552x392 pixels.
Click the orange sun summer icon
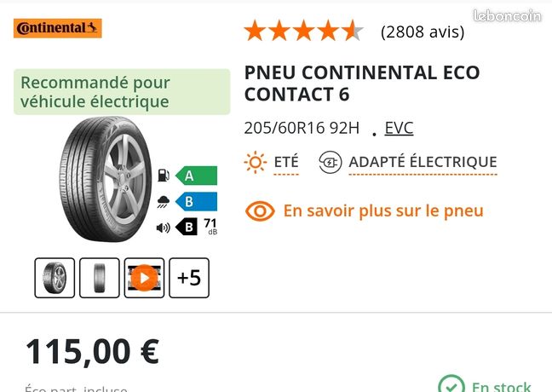click(x=256, y=163)
